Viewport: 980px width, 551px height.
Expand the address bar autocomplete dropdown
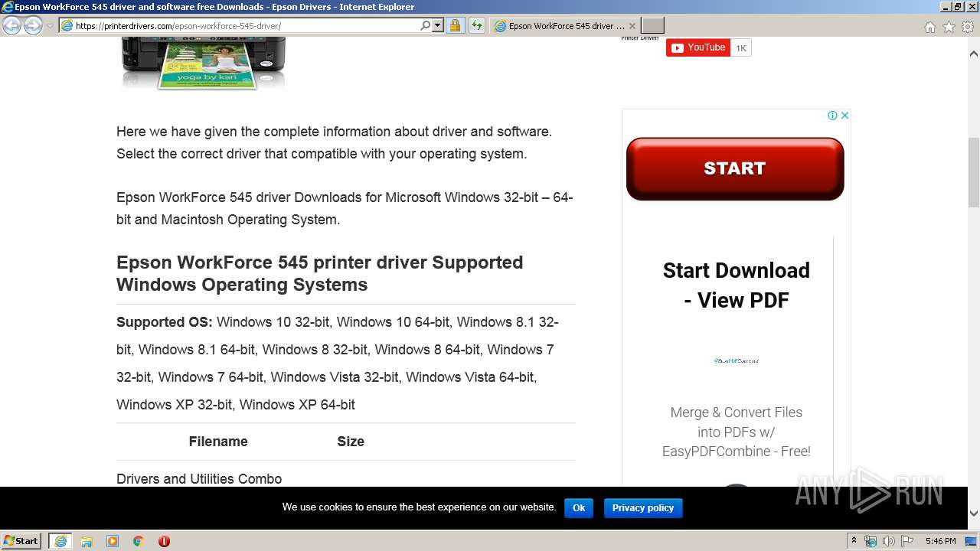438,25
